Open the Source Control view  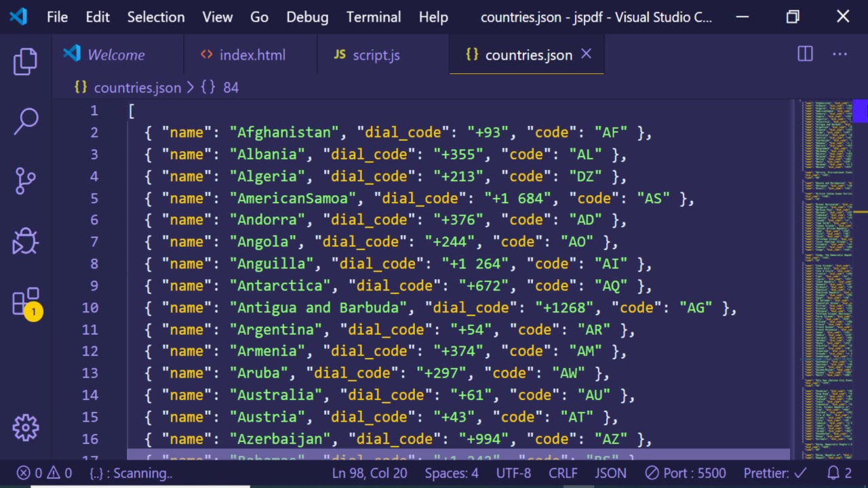click(26, 181)
